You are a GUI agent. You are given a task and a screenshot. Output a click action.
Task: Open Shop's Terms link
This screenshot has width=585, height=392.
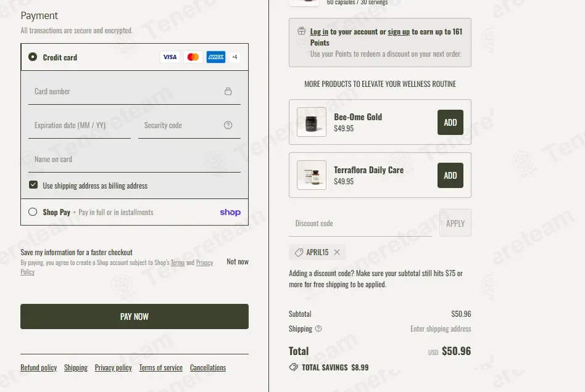pyautogui.click(x=178, y=263)
